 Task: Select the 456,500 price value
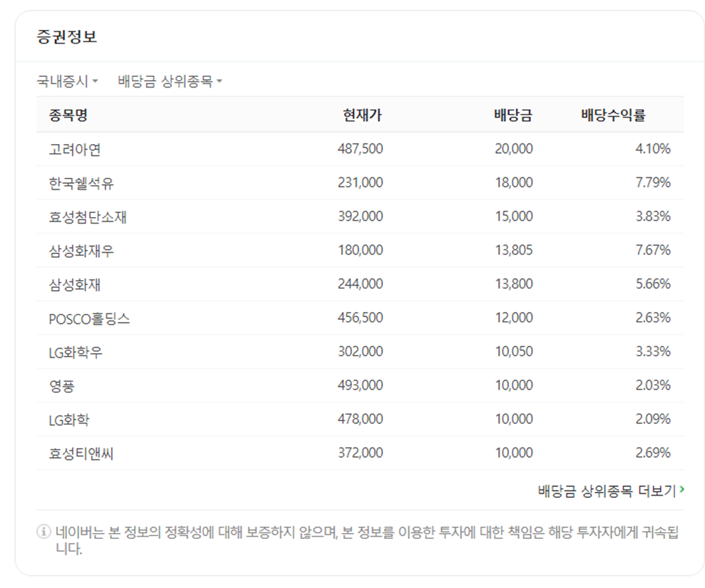360,317
